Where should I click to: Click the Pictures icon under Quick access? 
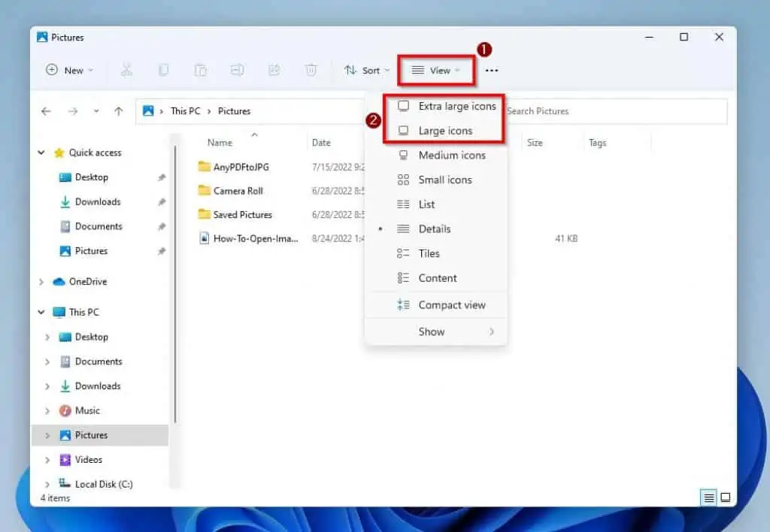[65, 251]
